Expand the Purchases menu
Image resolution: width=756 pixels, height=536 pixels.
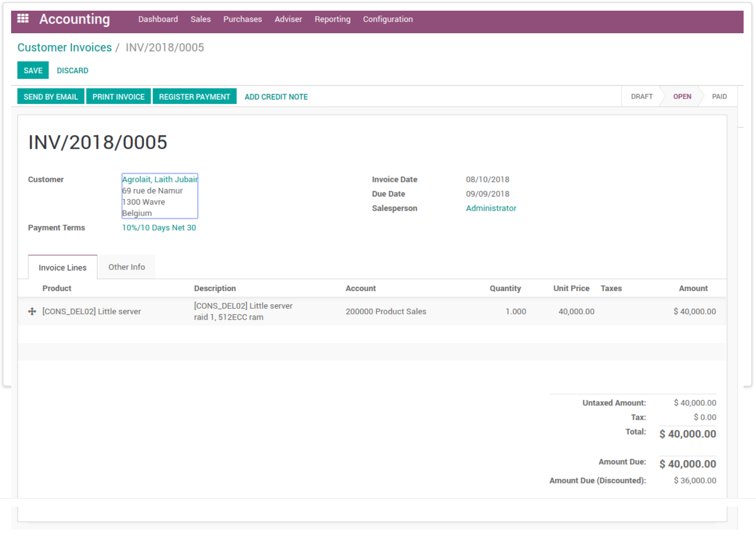242,19
